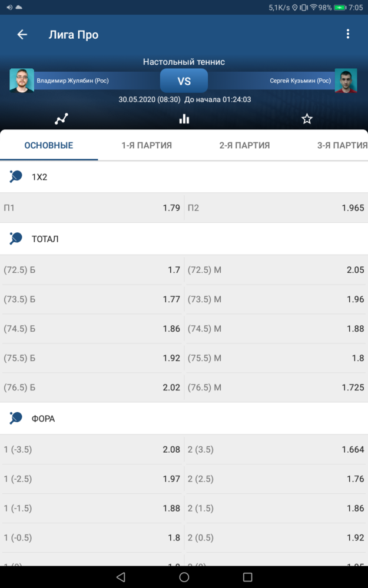Pick handicap 2 (1.5) at 1.86
Image resolution: width=368 pixels, height=588 pixels.
[x=276, y=508]
